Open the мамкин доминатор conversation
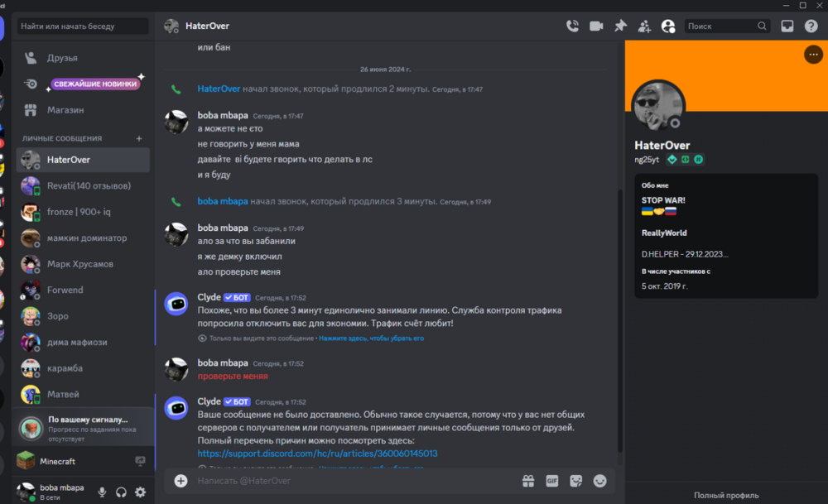828x504 pixels. [x=83, y=238]
